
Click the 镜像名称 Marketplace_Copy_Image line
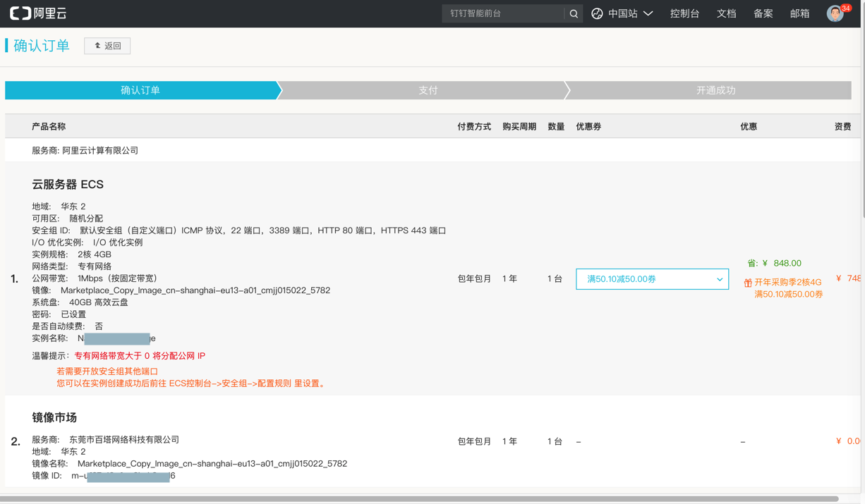tap(189, 464)
